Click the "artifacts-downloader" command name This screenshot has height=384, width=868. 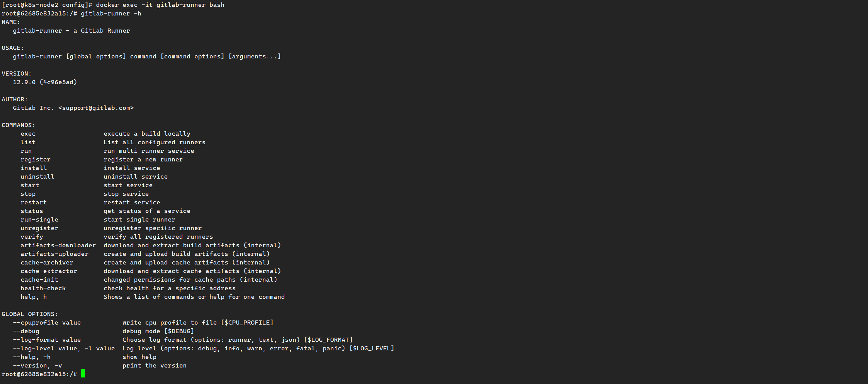click(58, 245)
